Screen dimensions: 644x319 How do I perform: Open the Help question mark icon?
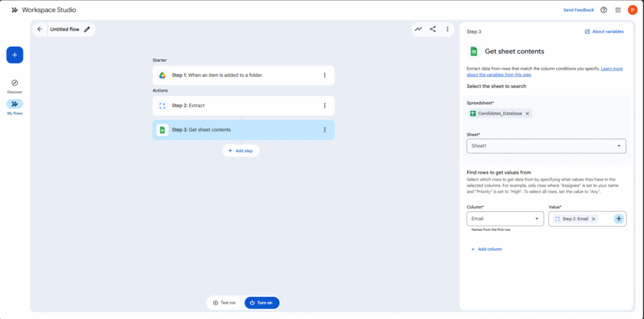[x=604, y=10]
